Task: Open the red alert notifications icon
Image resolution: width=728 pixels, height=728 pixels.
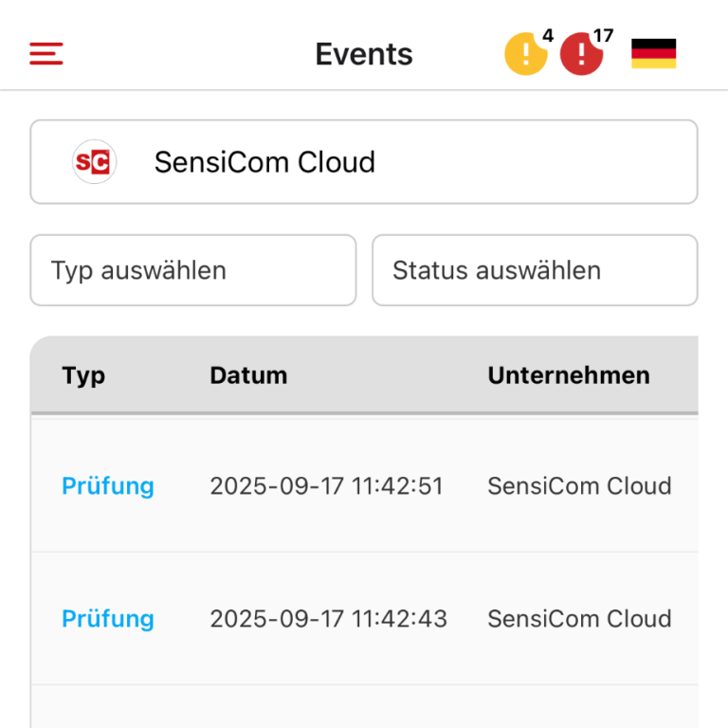Action: tap(580, 55)
